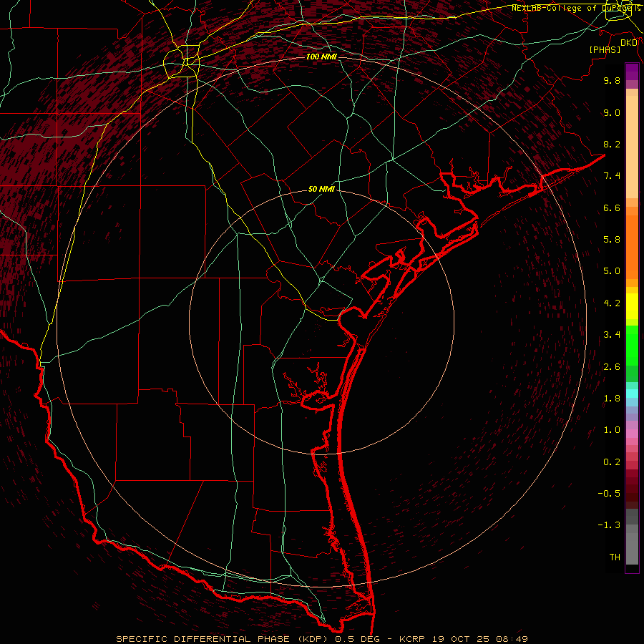Click the 19 OCT 25 08:49 timestamp
This screenshot has height=644, width=644.
480,639
